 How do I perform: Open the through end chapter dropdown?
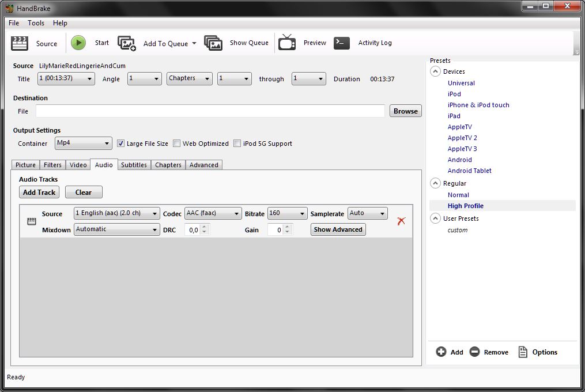tap(308, 79)
